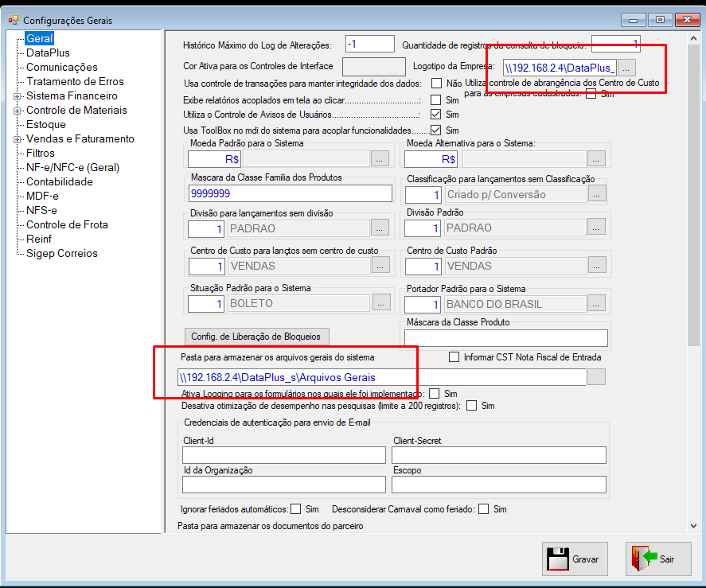Expand the Vendas e Faturamento tree node
Screen dimensions: 706x588
[x=17, y=139]
